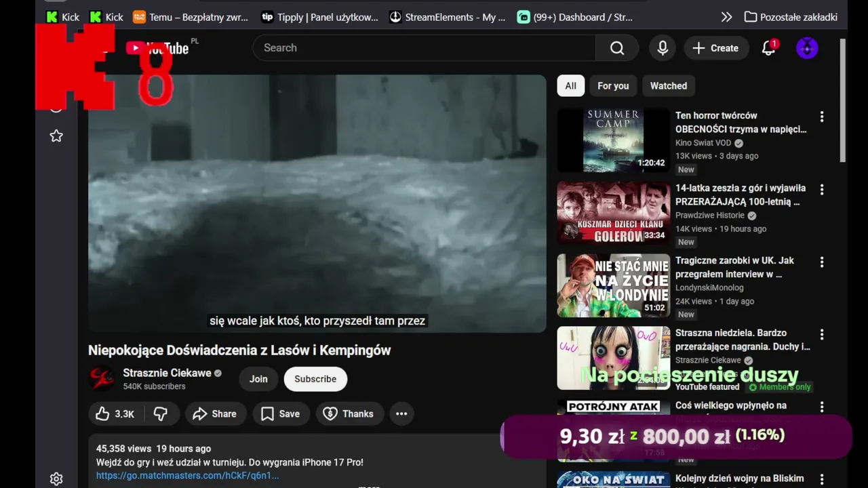Open StreamElements bookmark
Viewport: 868px width, 488px height.
(x=448, y=17)
